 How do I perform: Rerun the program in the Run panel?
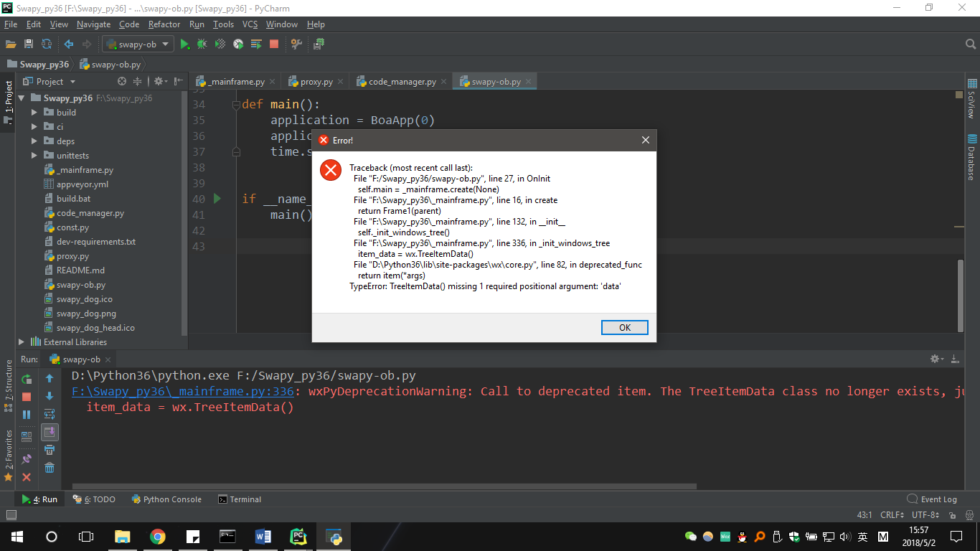(26, 379)
